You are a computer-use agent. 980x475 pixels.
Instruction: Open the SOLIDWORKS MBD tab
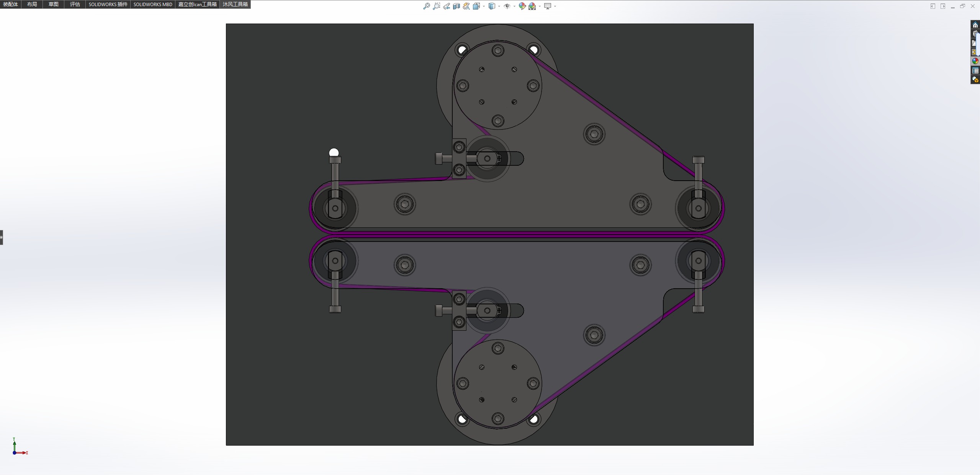click(153, 4)
